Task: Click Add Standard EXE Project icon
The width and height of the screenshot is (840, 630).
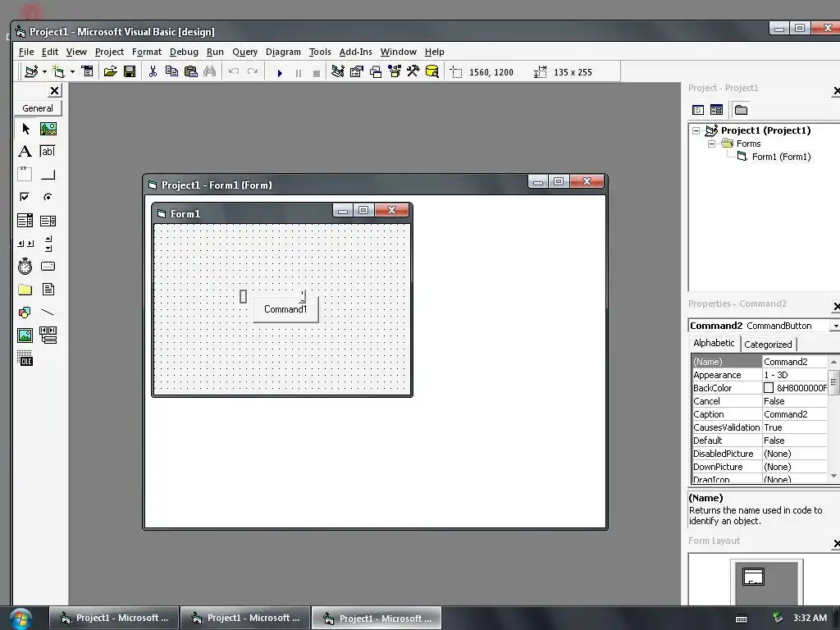Action: tap(31, 71)
